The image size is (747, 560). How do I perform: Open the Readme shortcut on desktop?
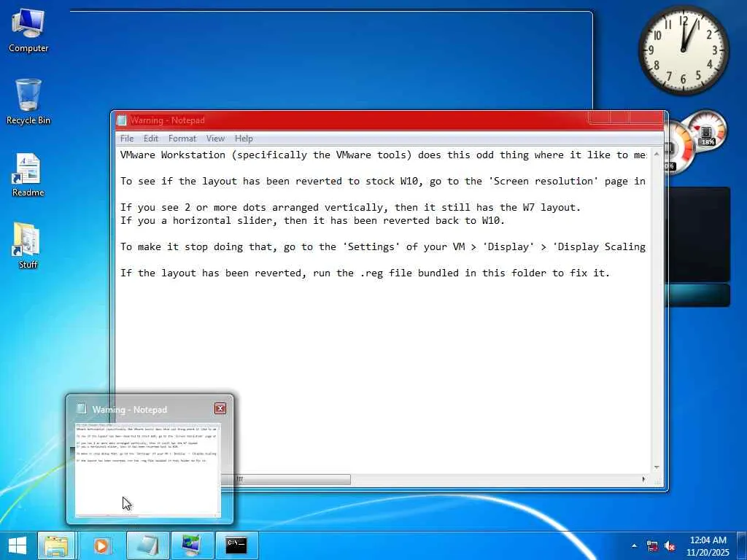(28, 175)
